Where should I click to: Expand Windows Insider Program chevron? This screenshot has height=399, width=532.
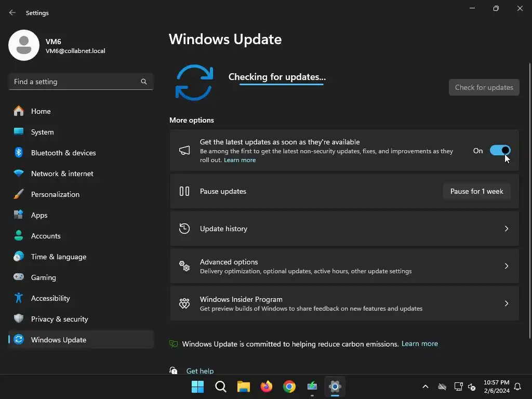pyautogui.click(x=506, y=303)
